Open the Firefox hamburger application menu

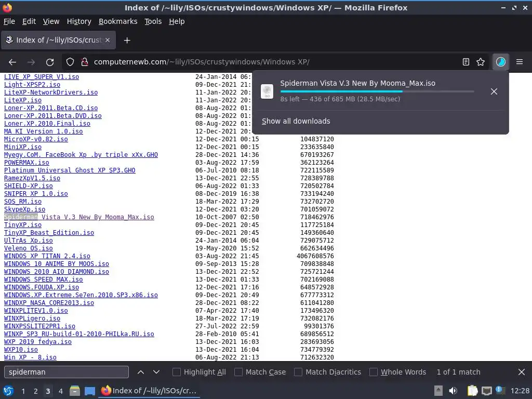coord(520,62)
